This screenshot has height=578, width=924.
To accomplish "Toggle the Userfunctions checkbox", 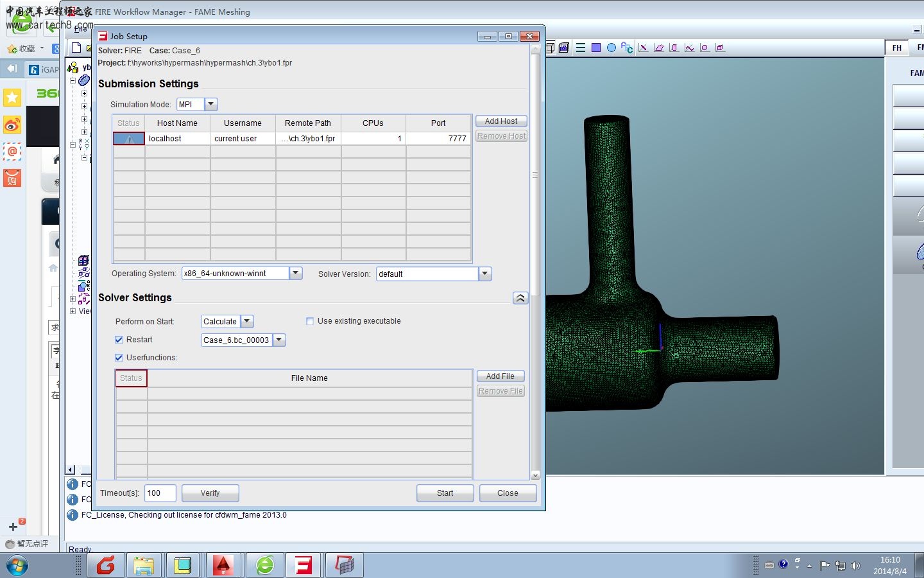I will tap(119, 358).
